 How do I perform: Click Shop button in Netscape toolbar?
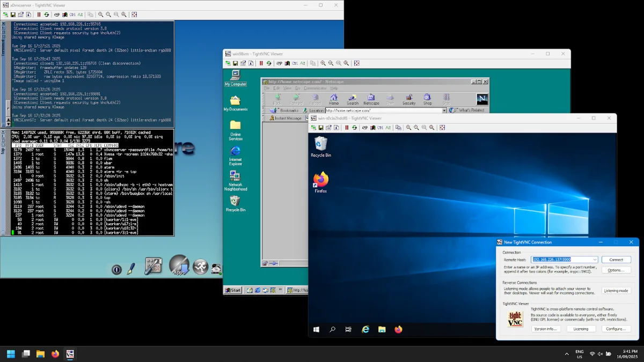point(427,99)
